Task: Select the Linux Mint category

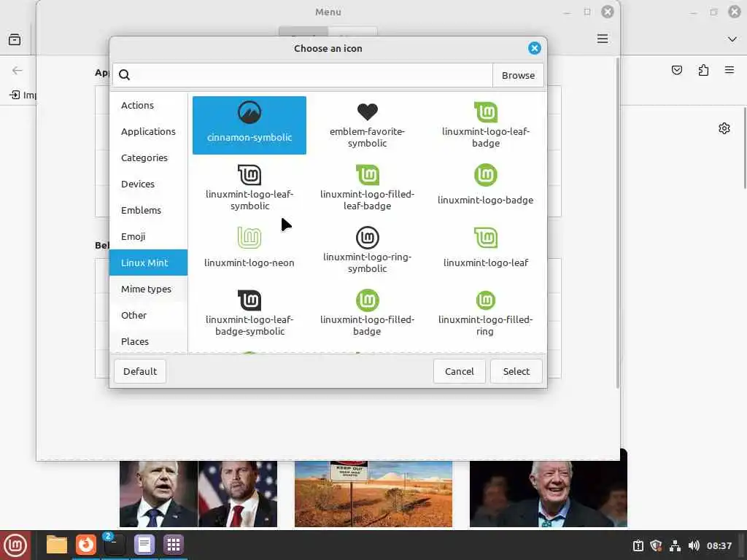Action: [148, 262]
